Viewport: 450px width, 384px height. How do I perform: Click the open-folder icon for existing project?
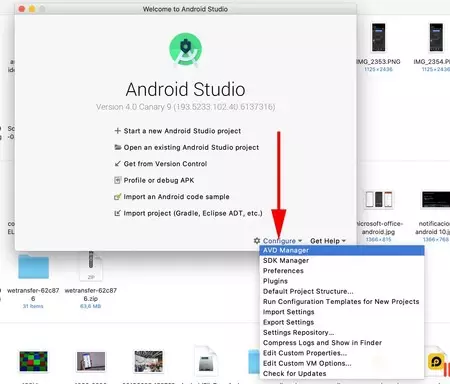click(x=118, y=147)
